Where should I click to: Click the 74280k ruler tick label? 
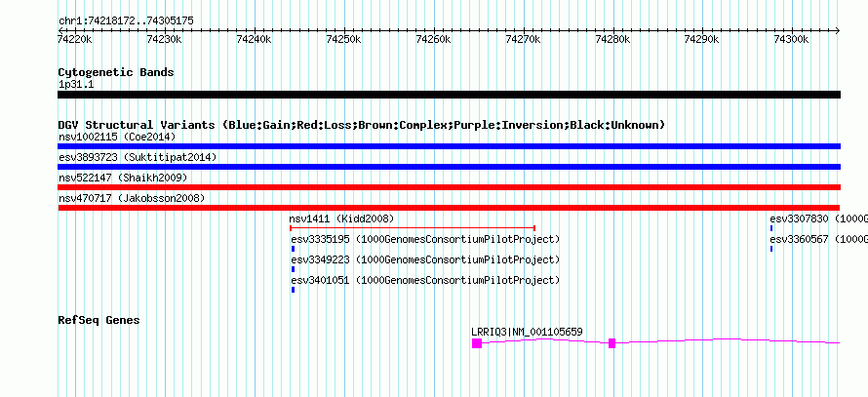(x=612, y=39)
